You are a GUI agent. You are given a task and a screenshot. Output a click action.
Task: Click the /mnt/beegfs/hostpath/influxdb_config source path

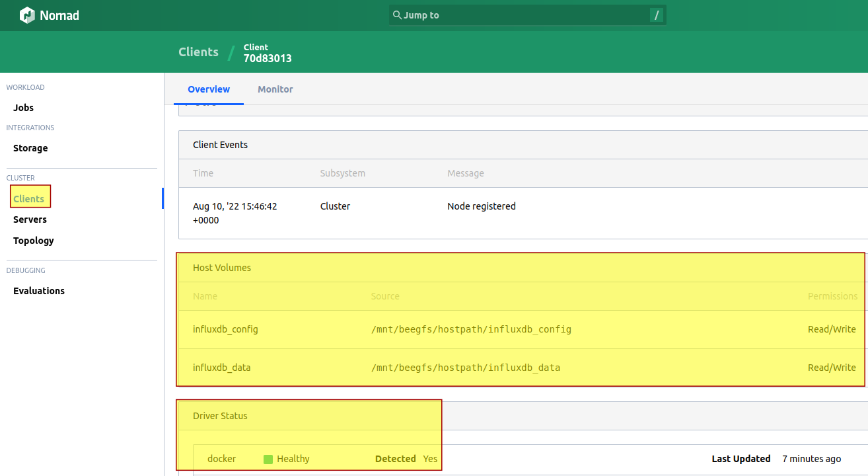[x=471, y=329]
